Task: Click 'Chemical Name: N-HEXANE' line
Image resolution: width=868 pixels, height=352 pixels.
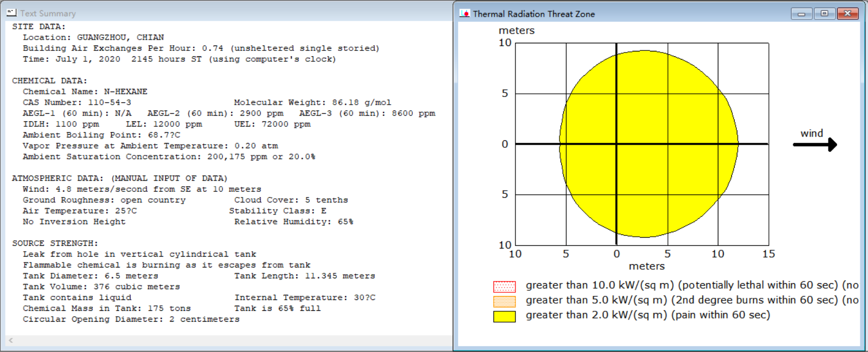Action: coord(85,92)
